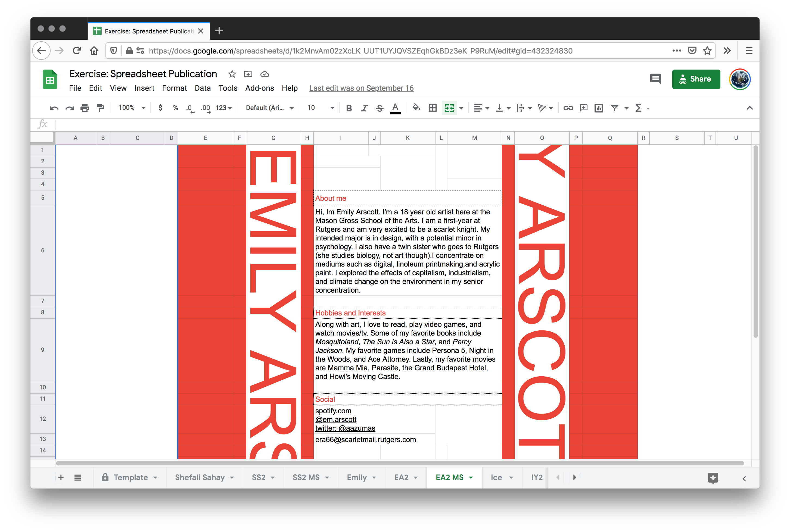
Task: Open the font family dropdown
Action: point(270,108)
